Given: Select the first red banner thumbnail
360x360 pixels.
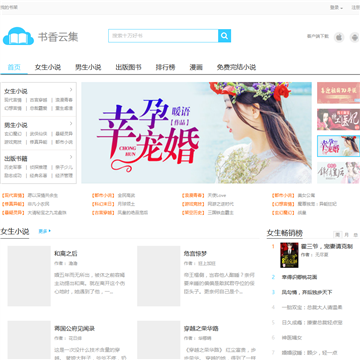Looking at the screenshot, I should click(x=338, y=93).
